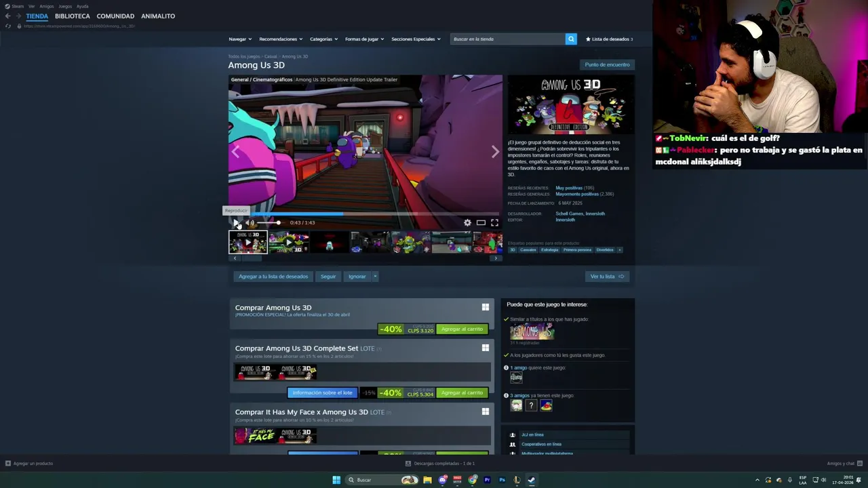The height and width of the screenshot is (488, 868).
Task: Open Chrome from the taskbar
Action: [x=473, y=480]
